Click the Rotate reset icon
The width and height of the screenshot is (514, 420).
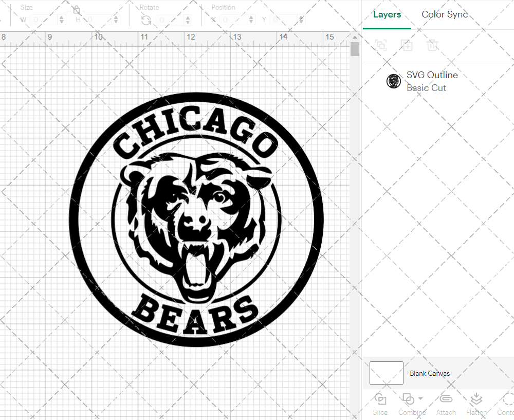146,20
